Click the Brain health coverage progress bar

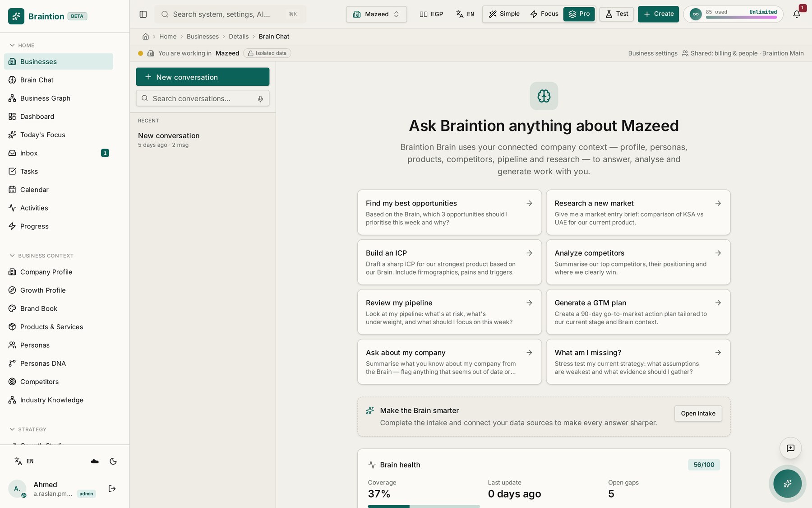424,506
